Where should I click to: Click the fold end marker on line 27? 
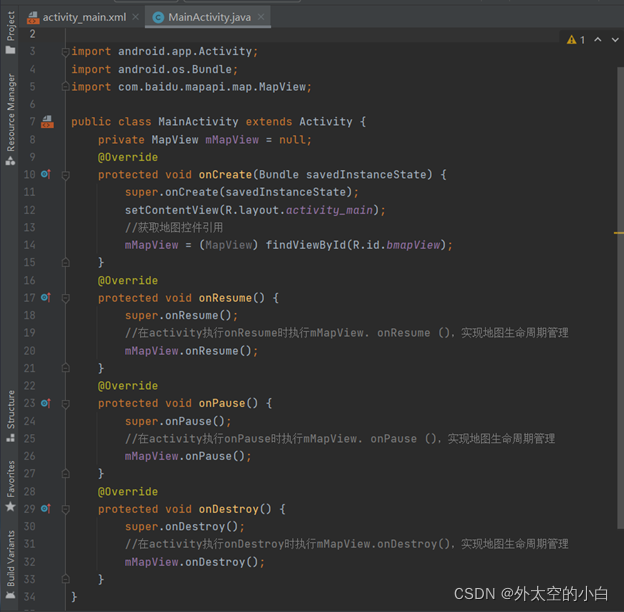tap(66, 474)
